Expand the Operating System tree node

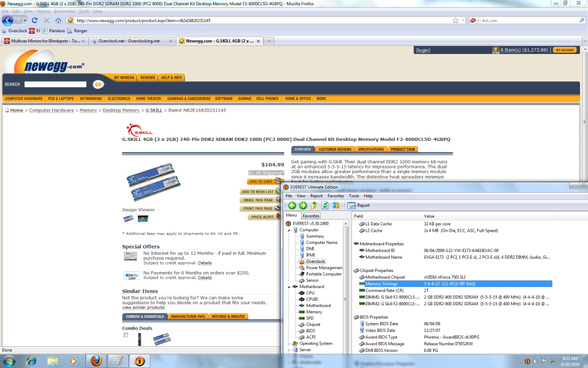coord(289,344)
